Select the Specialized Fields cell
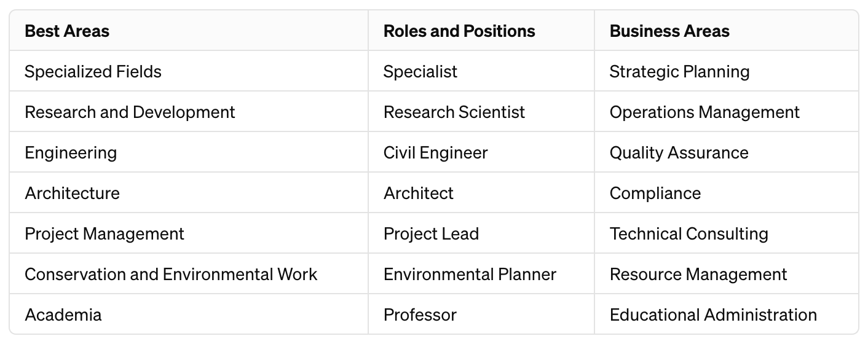The width and height of the screenshot is (868, 344). (x=93, y=72)
